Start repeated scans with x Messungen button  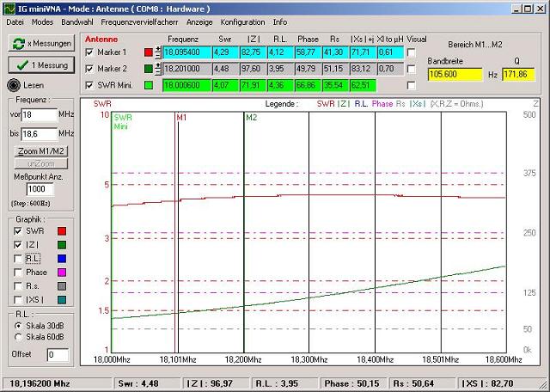(40, 42)
